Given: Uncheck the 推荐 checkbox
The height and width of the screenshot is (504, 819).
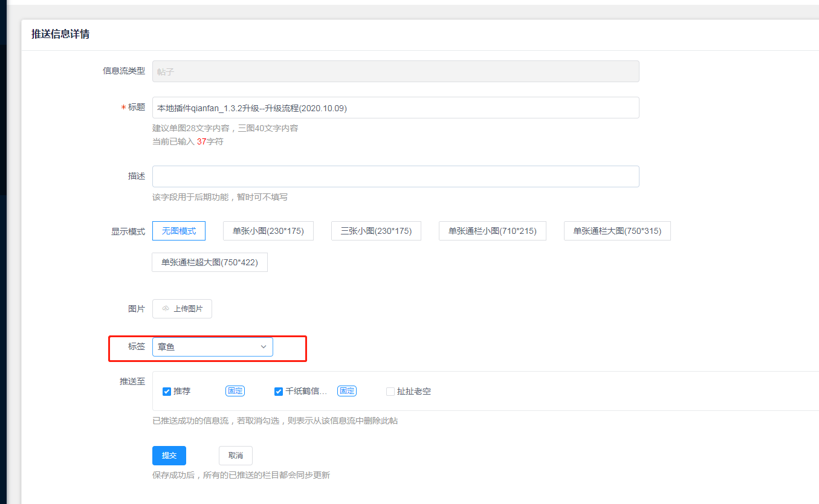Looking at the screenshot, I should (x=167, y=392).
